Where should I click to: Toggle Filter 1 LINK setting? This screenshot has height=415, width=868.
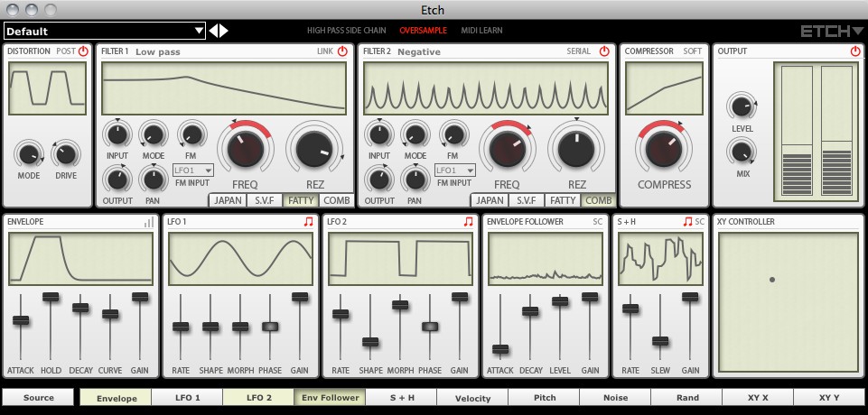325,51
